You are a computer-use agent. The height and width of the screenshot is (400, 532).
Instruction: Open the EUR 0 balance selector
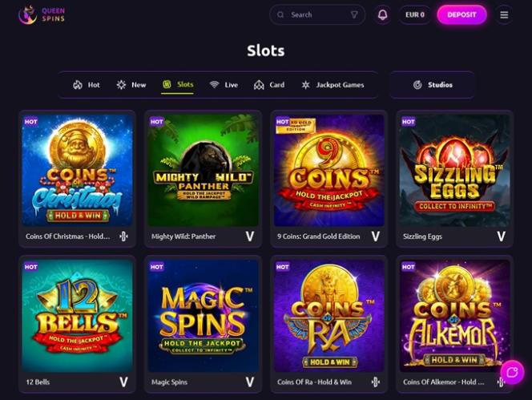(415, 14)
